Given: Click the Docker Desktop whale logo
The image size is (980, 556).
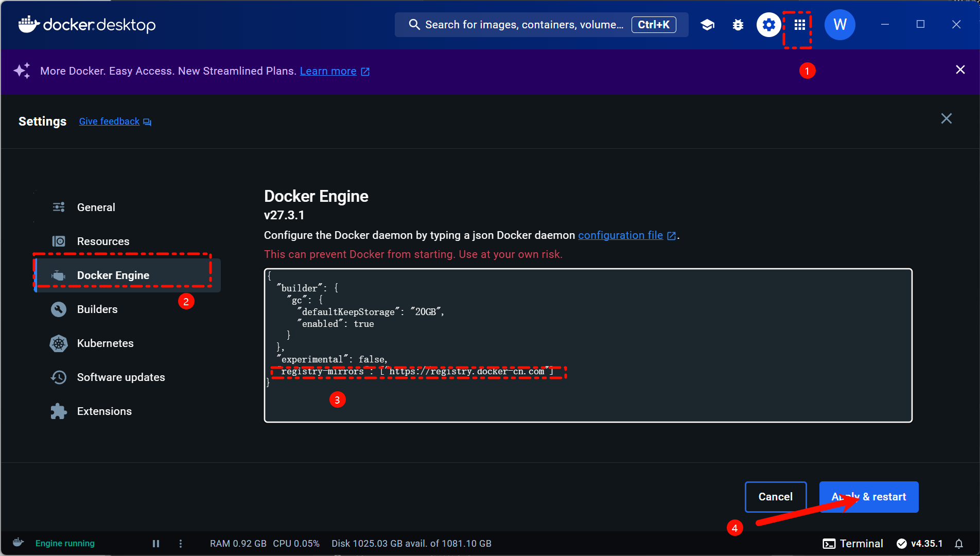Looking at the screenshot, I should point(86,25).
